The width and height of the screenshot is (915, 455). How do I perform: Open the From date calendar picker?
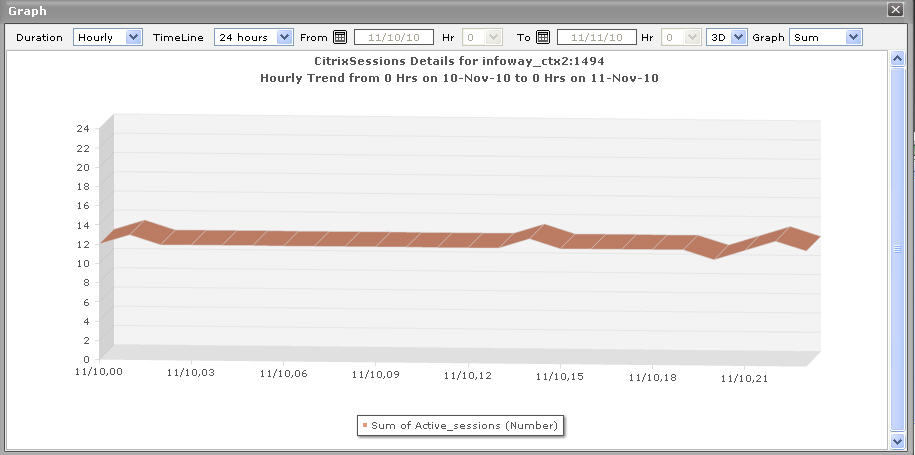(340, 37)
